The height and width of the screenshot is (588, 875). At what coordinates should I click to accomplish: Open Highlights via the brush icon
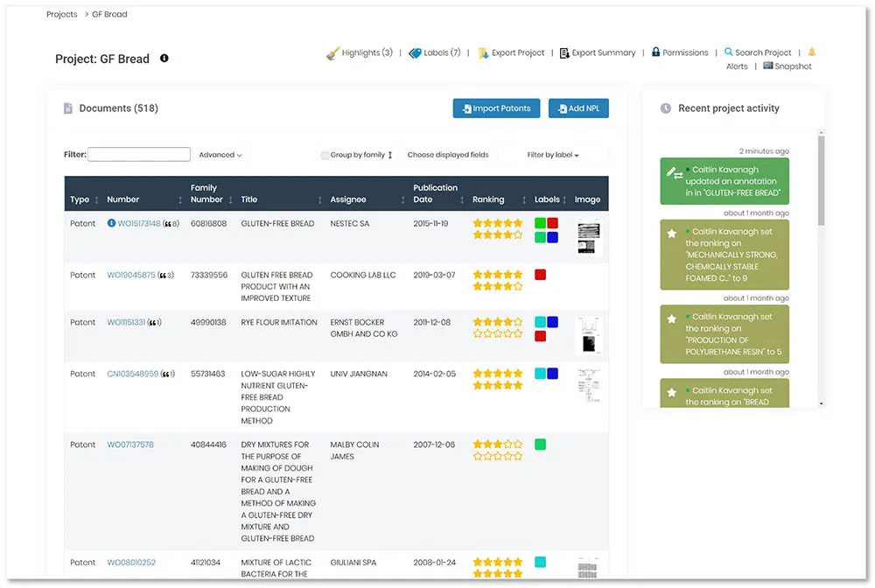coord(332,52)
